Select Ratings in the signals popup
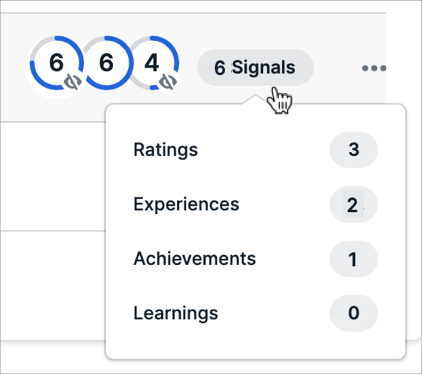 pos(166,150)
